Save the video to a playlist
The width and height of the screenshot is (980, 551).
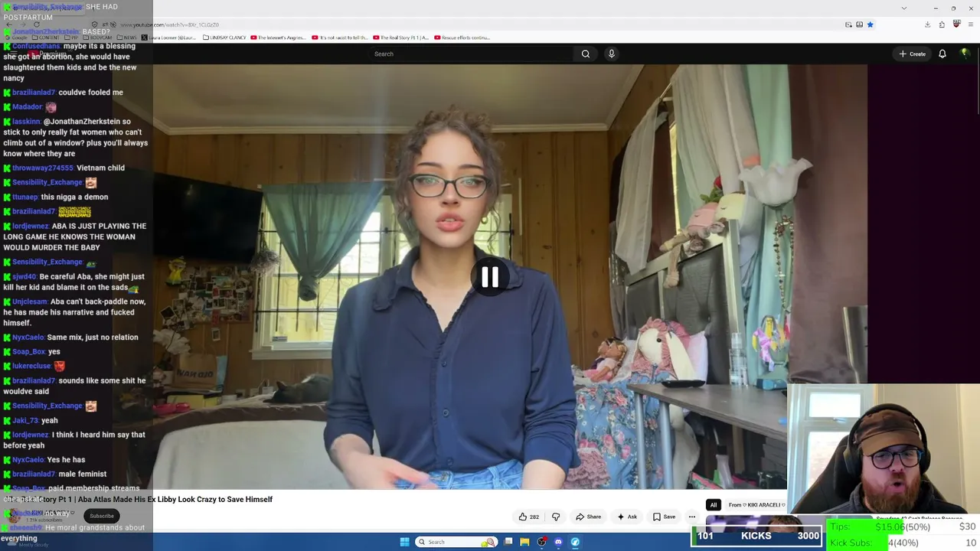pos(664,517)
